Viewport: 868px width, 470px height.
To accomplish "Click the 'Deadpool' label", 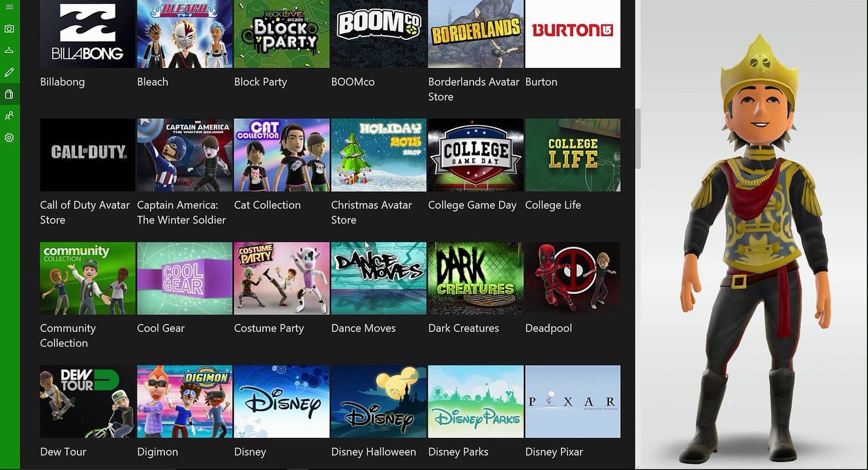I will (x=548, y=328).
